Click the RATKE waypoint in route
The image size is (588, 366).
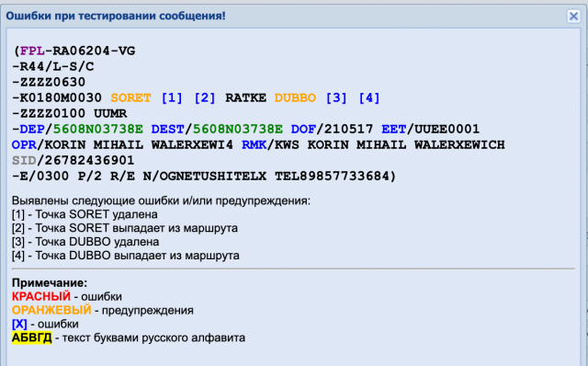pyautogui.click(x=245, y=98)
